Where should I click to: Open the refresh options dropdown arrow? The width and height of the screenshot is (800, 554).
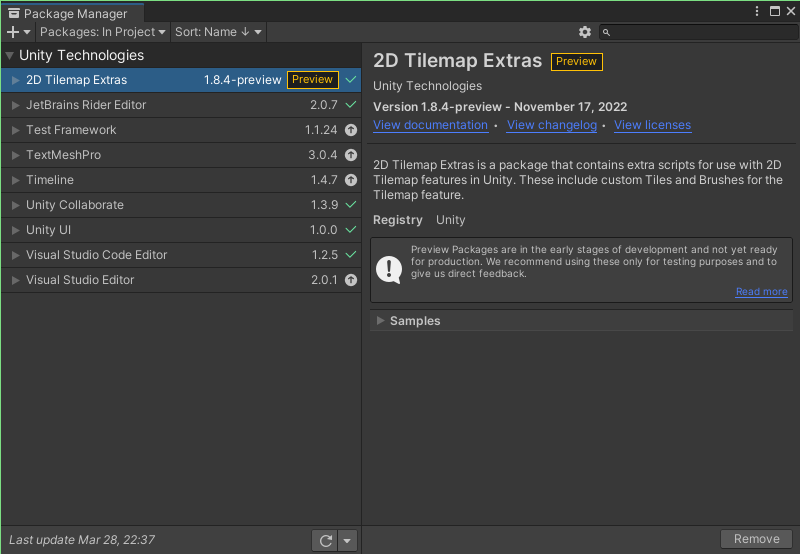(x=347, y=540)
